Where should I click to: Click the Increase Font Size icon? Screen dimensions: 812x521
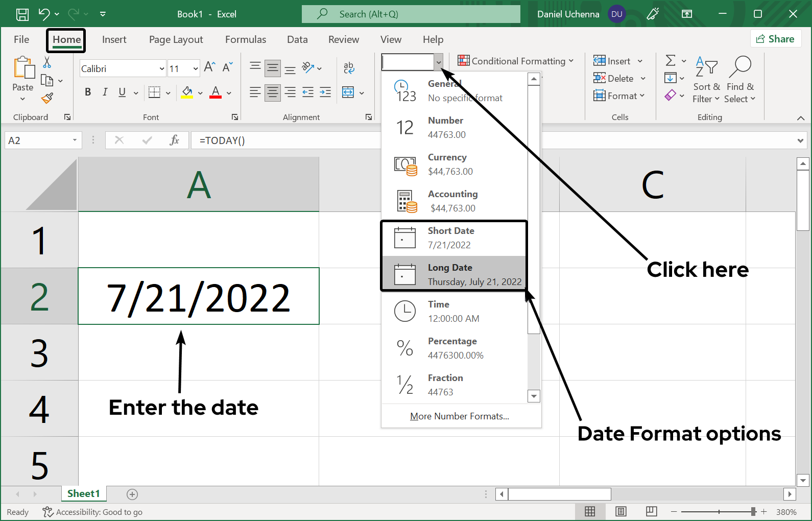(209, 67)
